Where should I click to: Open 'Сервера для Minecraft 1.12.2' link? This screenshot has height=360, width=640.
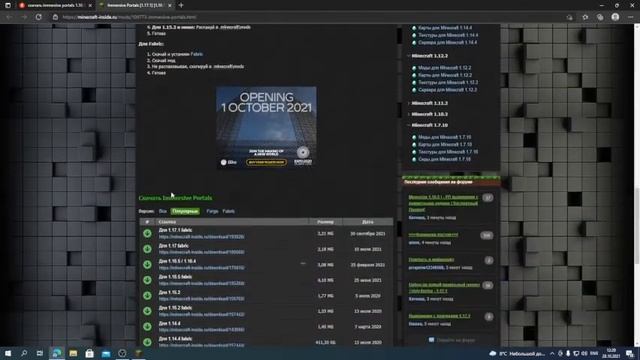(x=447, y=90)
